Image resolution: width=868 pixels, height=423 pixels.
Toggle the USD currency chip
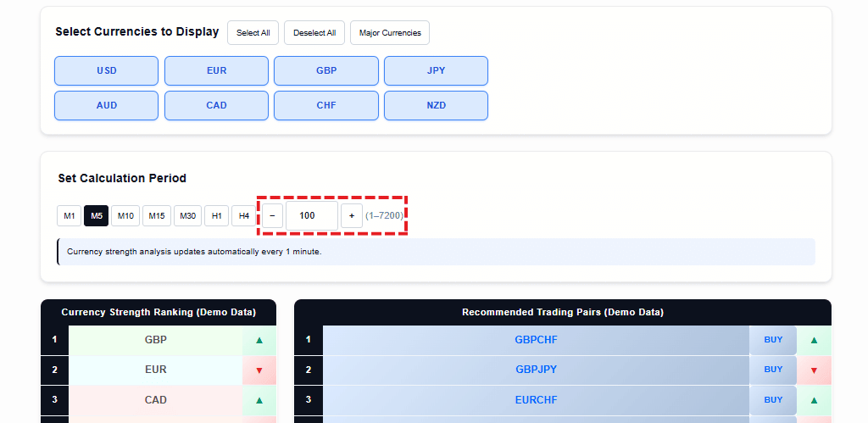[x=106, y=71]
